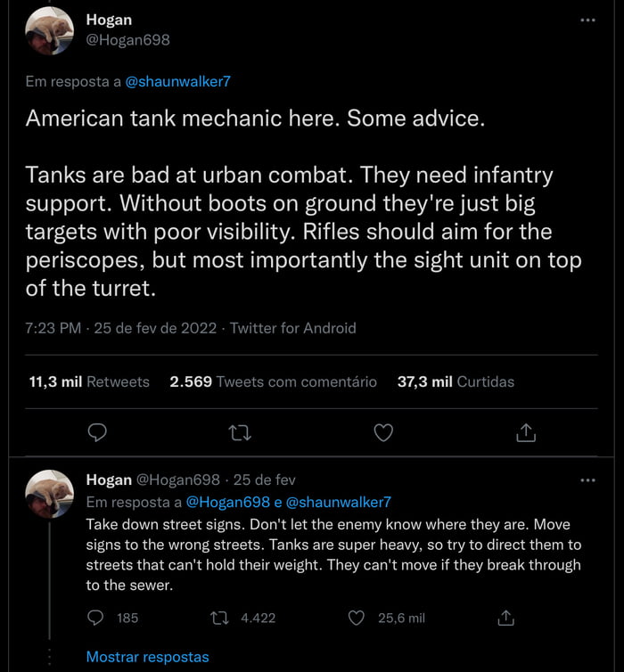Open the @Hogan698 mention in the reply
624x672 pixels.
(227, 502)
